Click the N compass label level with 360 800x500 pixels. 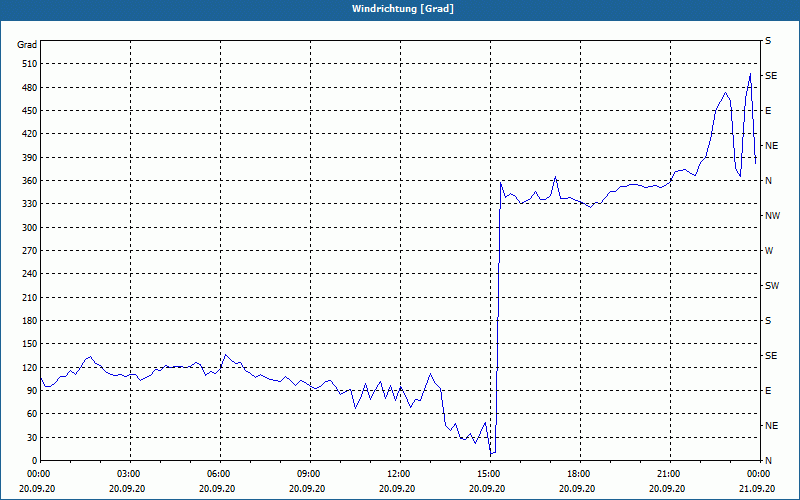click(768, 181)
